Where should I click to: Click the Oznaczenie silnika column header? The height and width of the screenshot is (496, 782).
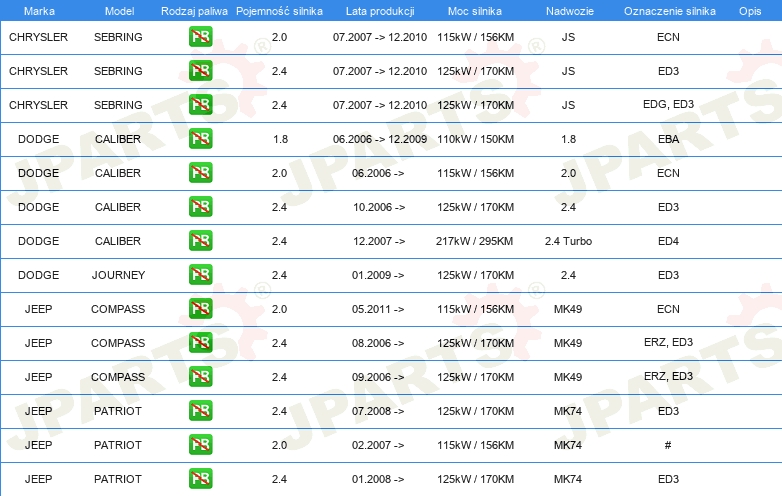click(670, 11)
